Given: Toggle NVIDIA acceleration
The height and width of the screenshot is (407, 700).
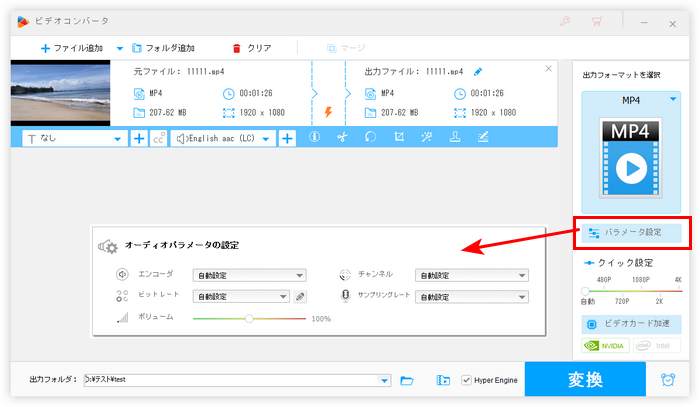Looking at the screenshot, I should [x=605, y=345].
